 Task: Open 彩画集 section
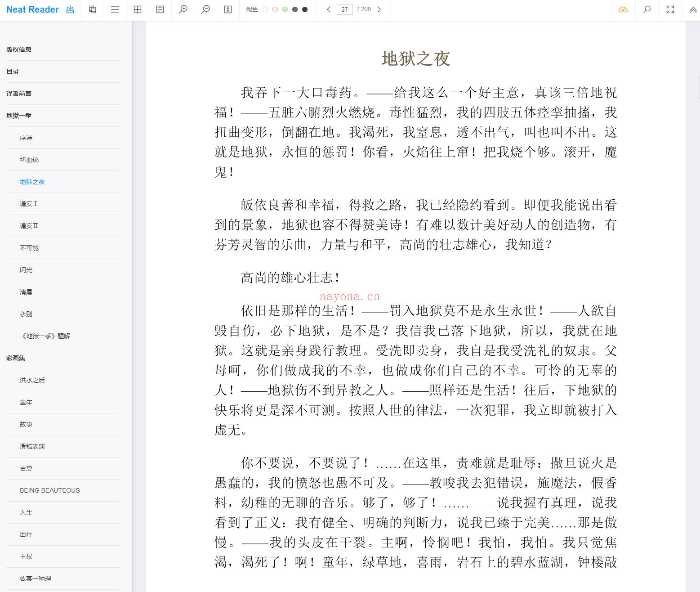pos(16,358)
